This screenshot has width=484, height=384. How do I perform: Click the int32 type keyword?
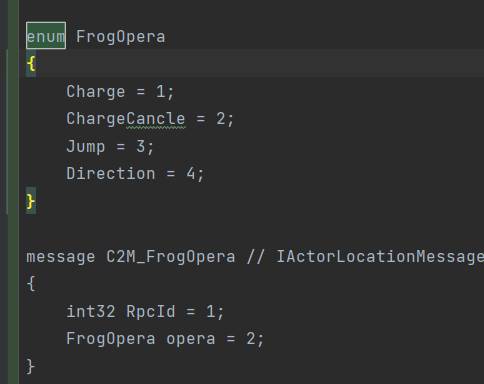pyautogui.click(x=91, y=312)
